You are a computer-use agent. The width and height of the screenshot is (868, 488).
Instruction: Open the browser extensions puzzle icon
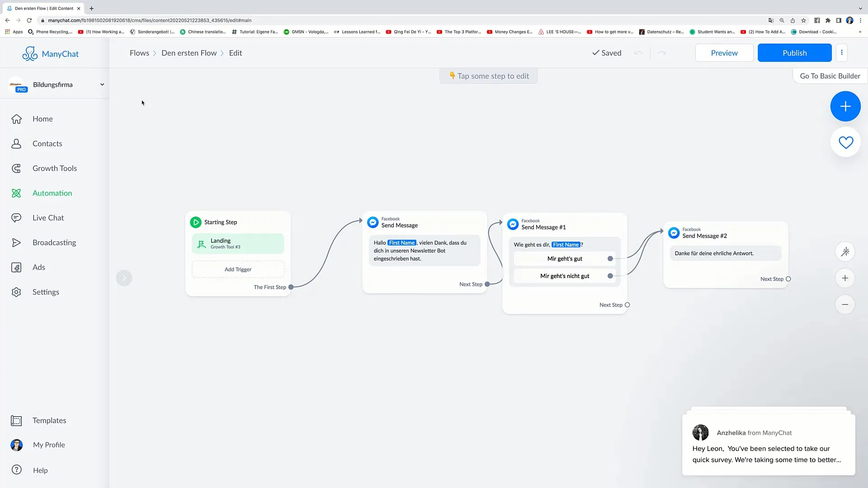click(828, 20)
